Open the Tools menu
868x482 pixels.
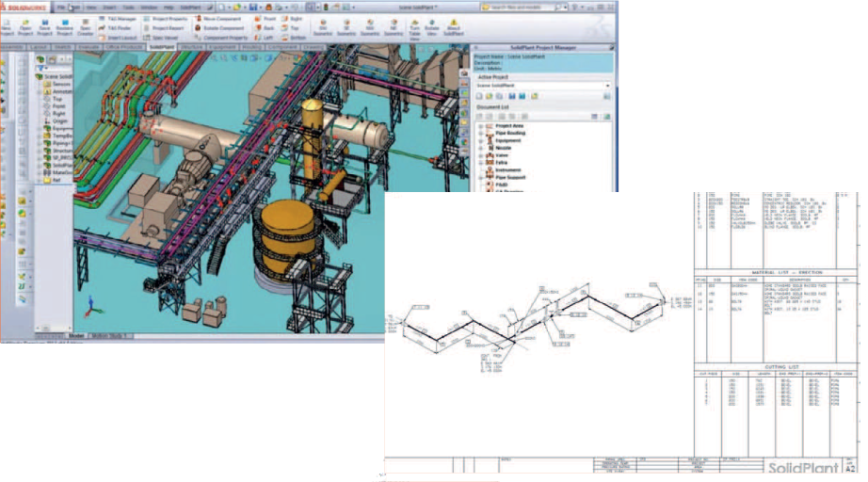pos(129,6)
